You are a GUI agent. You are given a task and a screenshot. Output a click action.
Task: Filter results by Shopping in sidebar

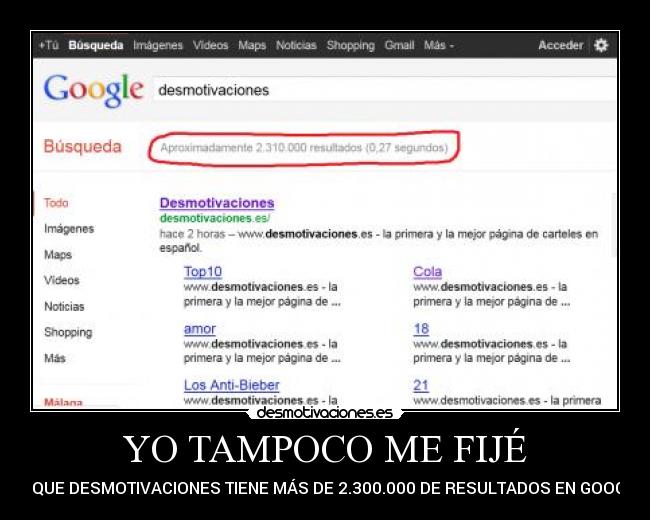point(68,333)
